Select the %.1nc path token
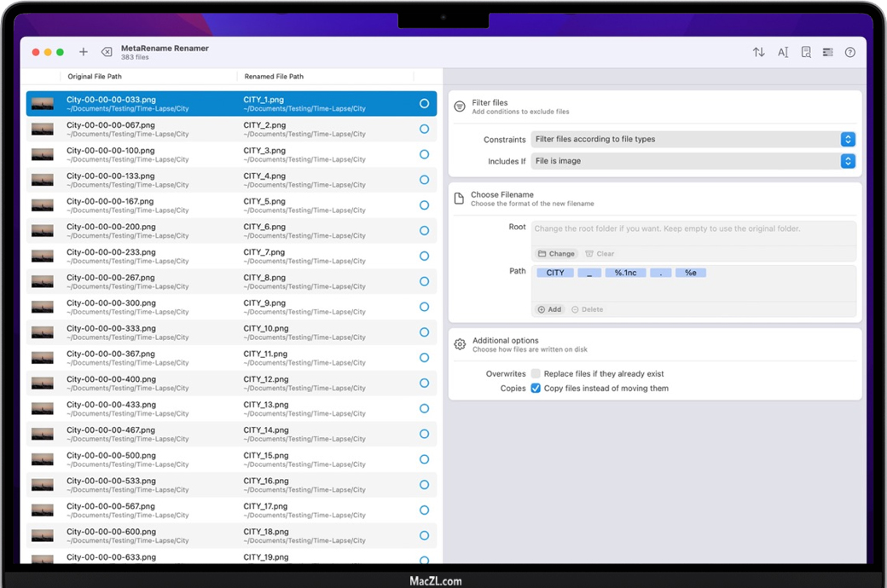887x588 pixels. (625, 273)
